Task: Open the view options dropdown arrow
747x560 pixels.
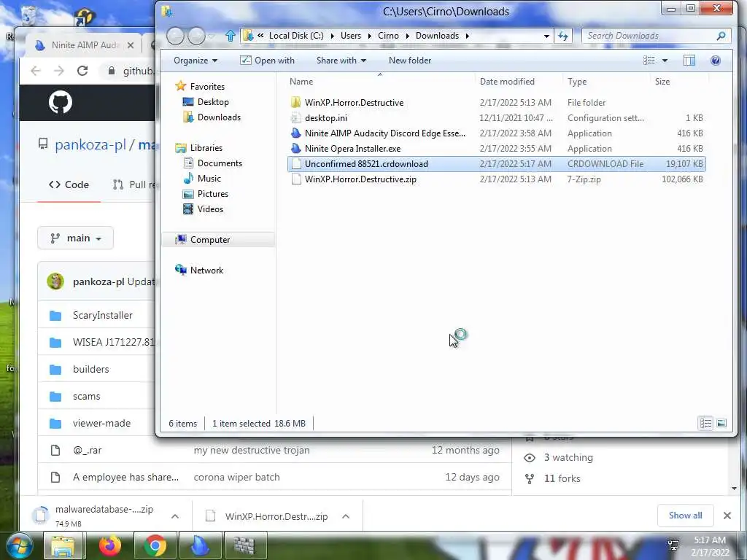Action: click(x=665, y=61)
